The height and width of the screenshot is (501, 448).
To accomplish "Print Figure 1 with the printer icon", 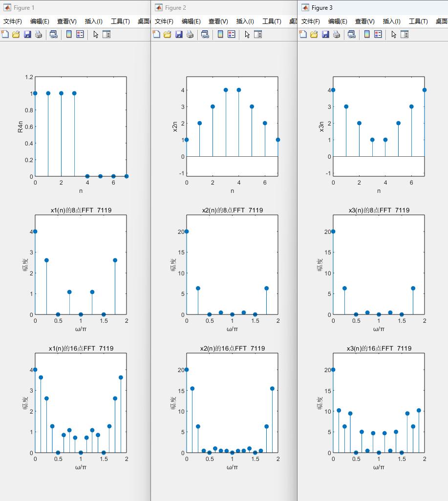I will pyautogui.click(x=39, y=34).
